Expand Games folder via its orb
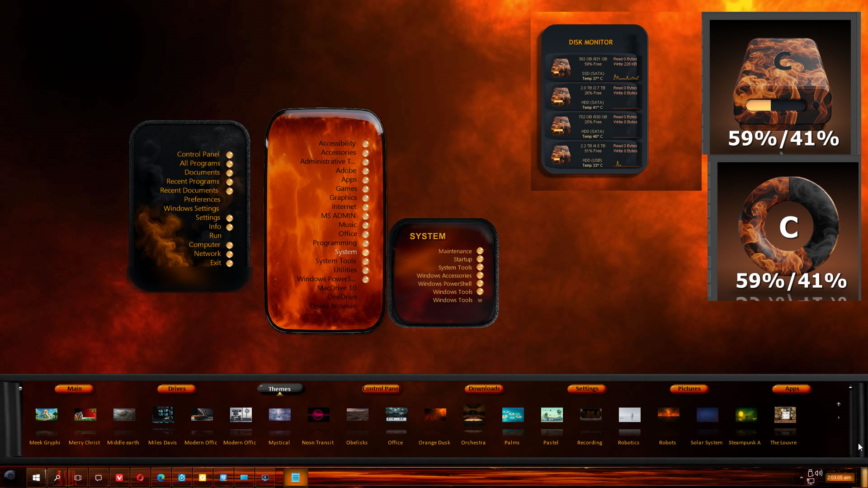 pyautogui.click(x=366, y=189)
